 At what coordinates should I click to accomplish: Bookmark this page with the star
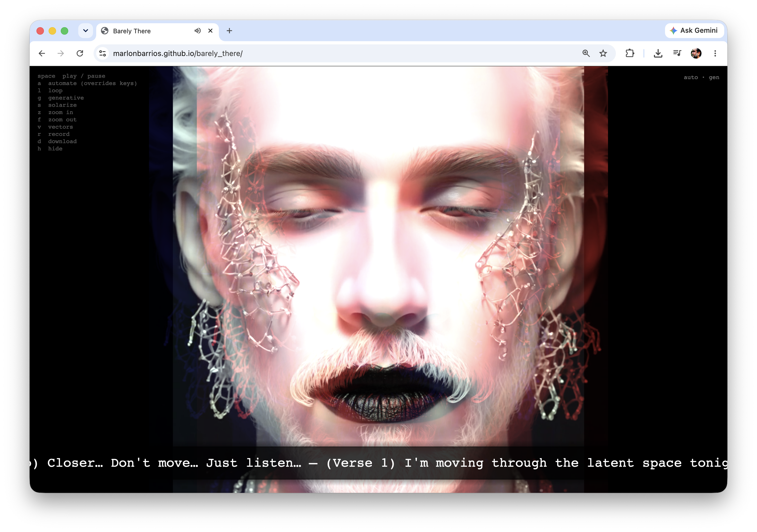[x=603, y=53]
